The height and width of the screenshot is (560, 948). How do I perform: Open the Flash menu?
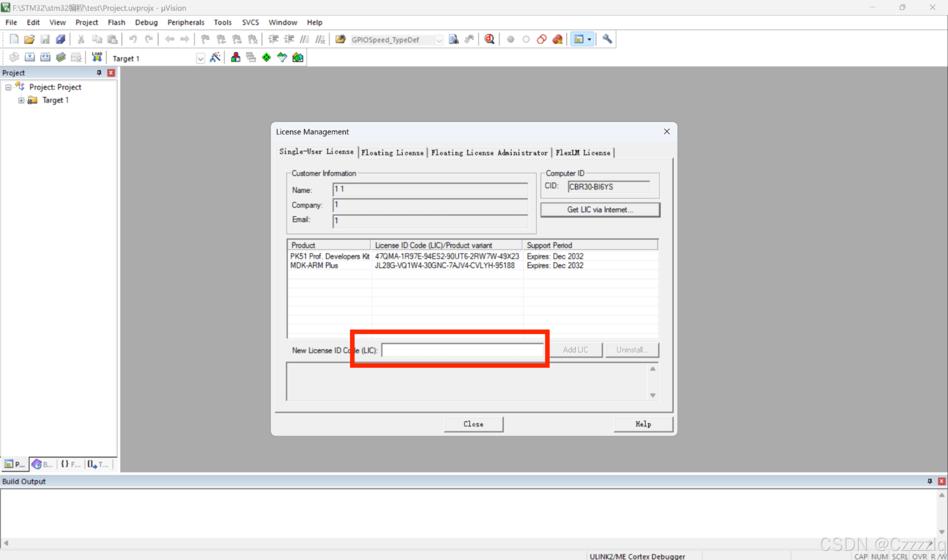[116, 22]
